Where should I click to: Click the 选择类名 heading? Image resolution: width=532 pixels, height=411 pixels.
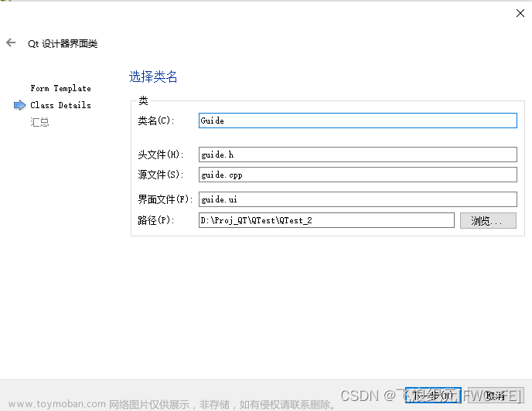[153, 77]
